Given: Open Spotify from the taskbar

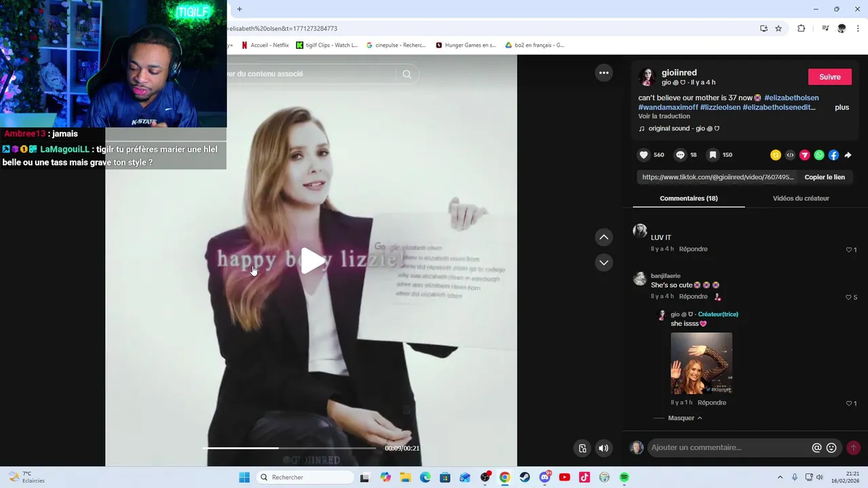Looking at the screenshot, I should point(624,477).
